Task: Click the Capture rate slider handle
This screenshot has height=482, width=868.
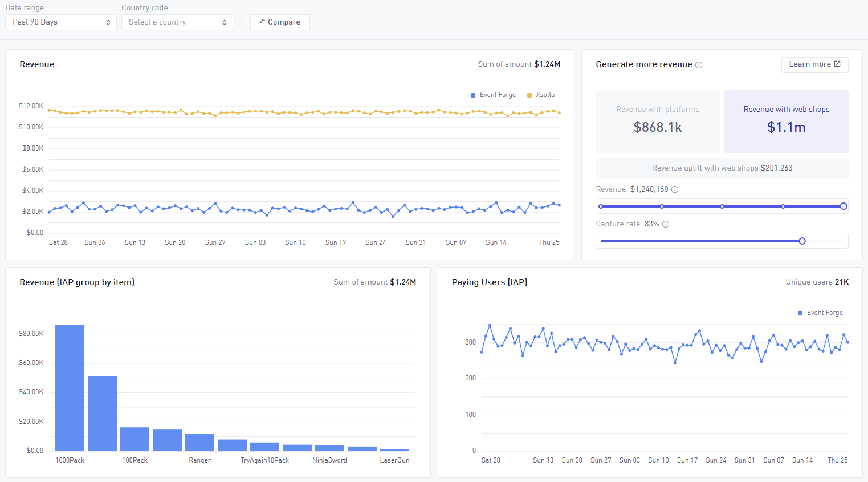Action: coord(802,241)
